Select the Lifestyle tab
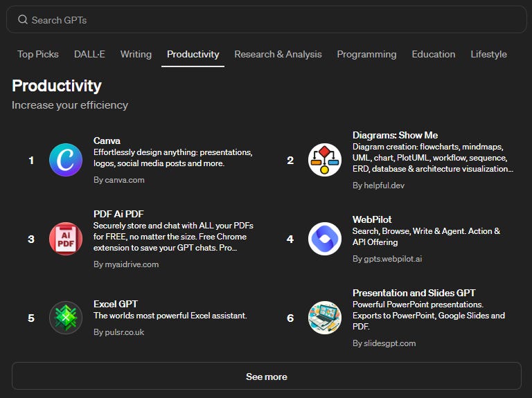 tap(488, 54)
